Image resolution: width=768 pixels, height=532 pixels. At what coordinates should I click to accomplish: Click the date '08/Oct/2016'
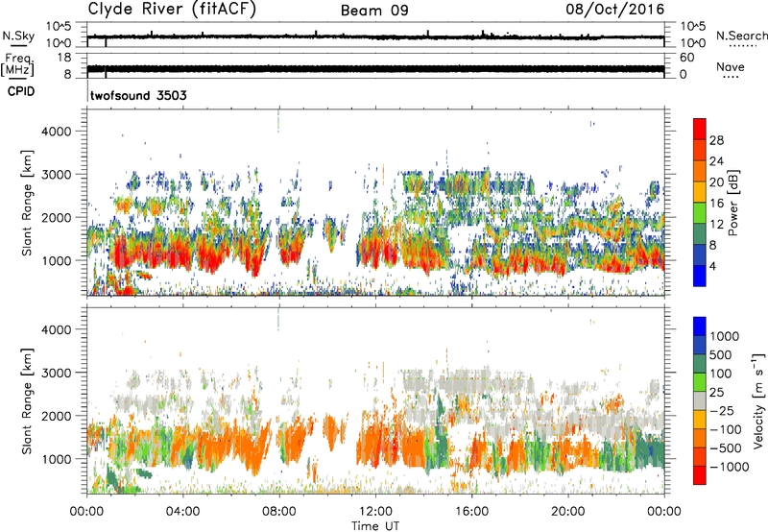click(615, 10)
